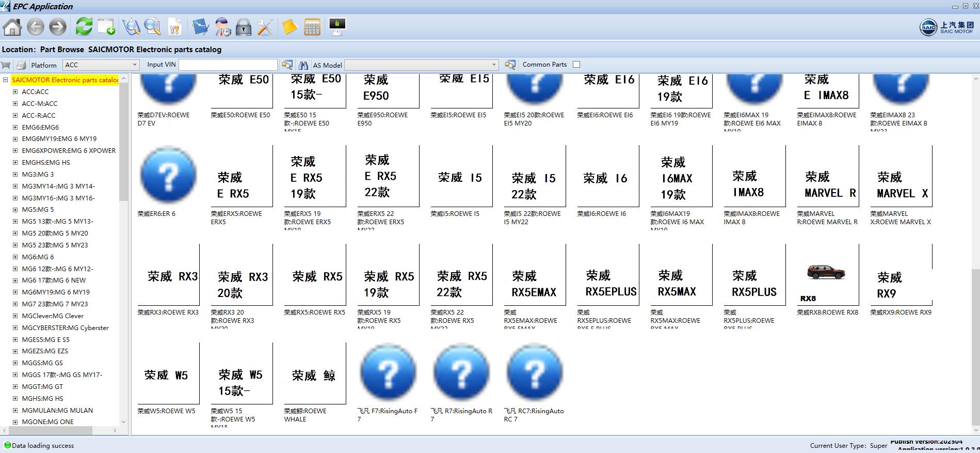
Task: Select EMG6XPOWER:EMG 6 XPOWER tree item
Action: [69, 151]
